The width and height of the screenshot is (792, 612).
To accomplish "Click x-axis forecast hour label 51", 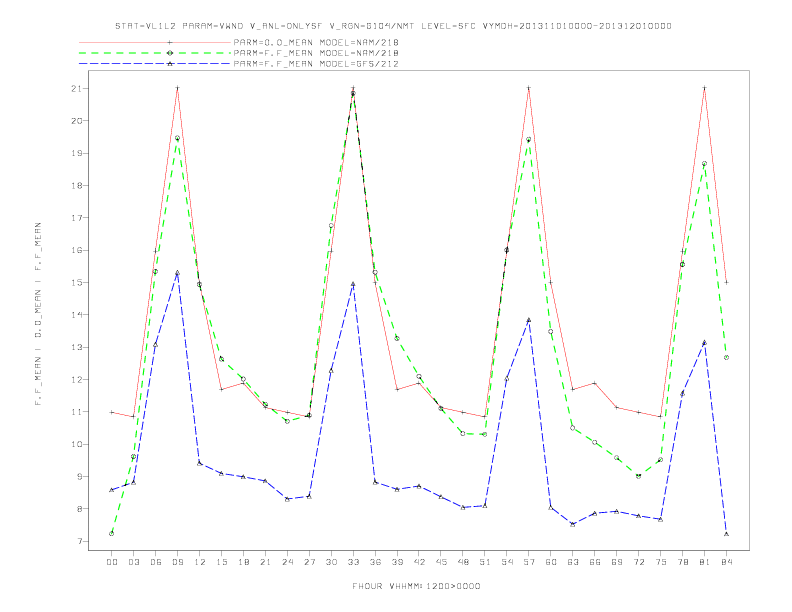I will pos(485,562).
